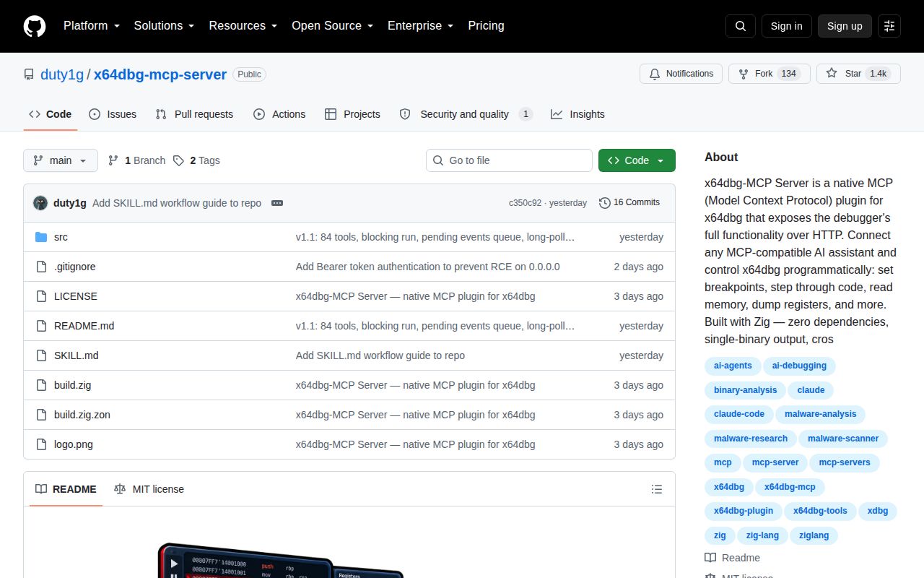
Task: Open commit 'Add SKILL.md workflow guide to repo' in header
Action: (177, 203)
